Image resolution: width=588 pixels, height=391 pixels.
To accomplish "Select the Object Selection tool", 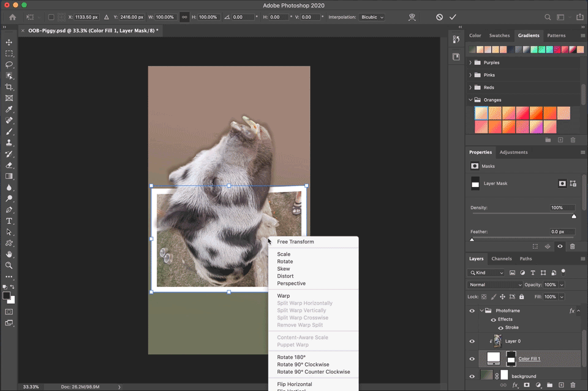I will pyautogui.click(x=9, y=76).
